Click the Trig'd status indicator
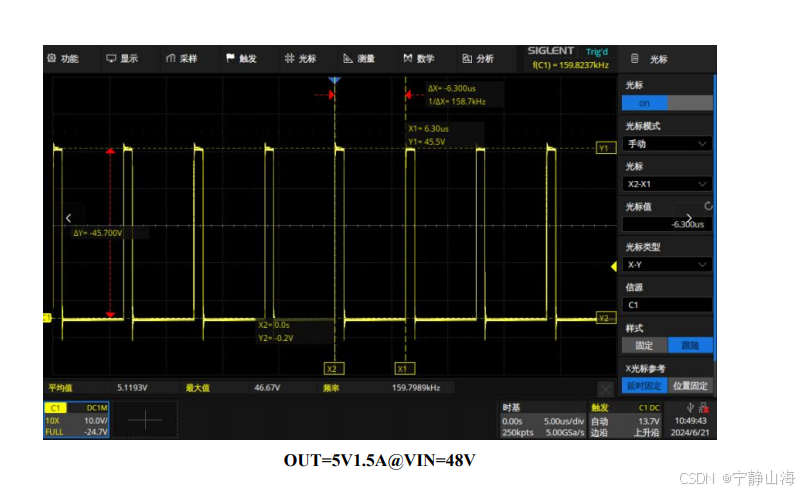 tap(597, 52)
